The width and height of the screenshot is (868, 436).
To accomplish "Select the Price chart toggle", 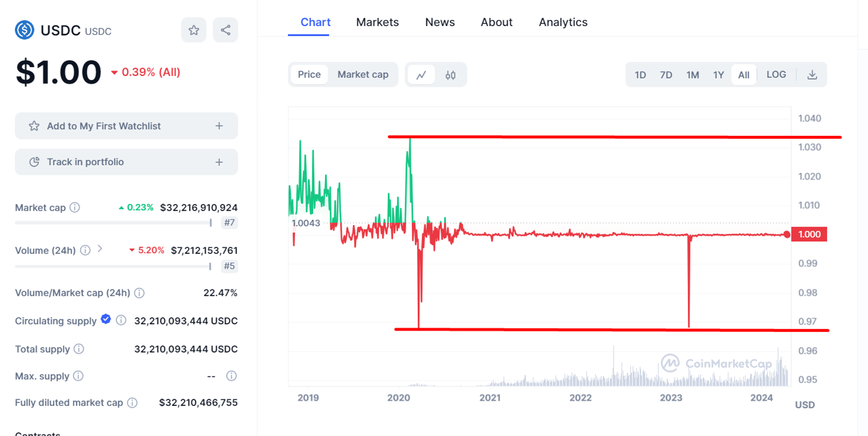I will tap(309, 75).
